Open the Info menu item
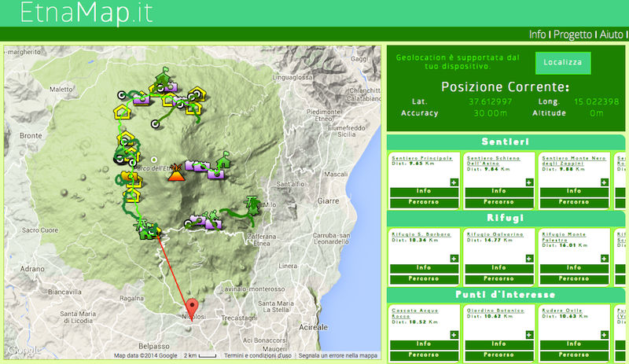629x364 pixels. pyautogui.click(x=537, y=35)
